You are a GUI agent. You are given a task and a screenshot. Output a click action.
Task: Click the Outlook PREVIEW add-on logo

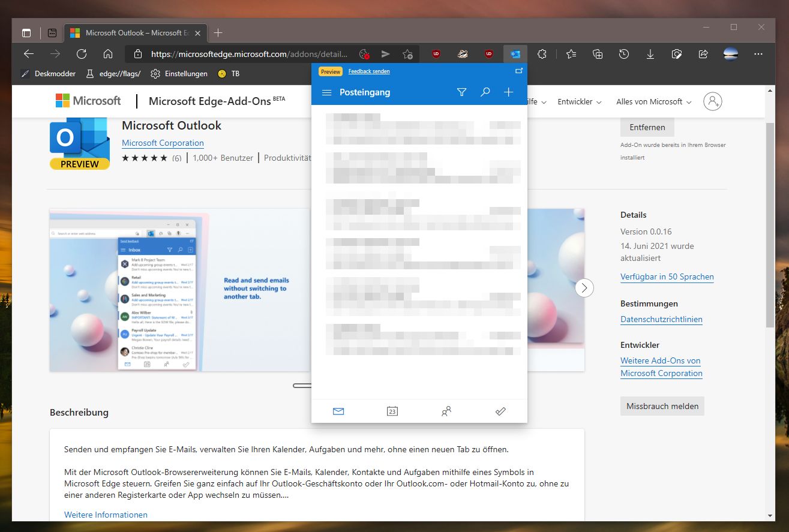[x=79, y=144]
